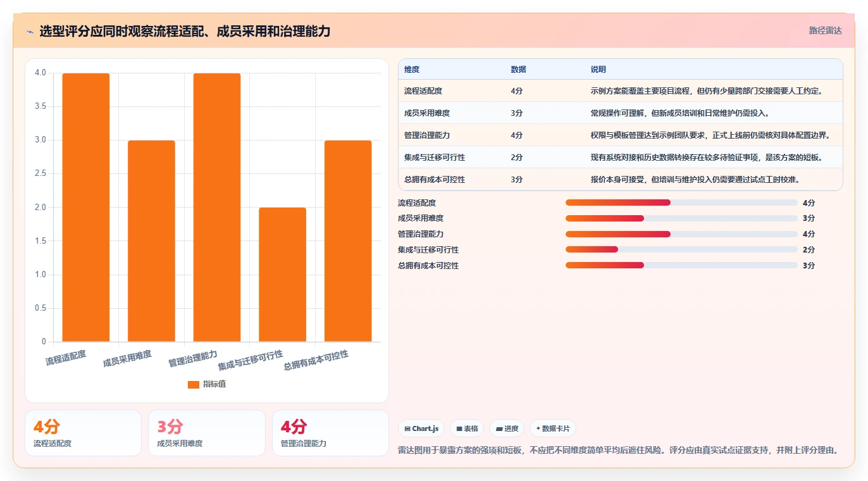This screenshot has height=481, width=868.
Task: Click the 流程适配度 bar in chart
Action: (x=86, y=208)
